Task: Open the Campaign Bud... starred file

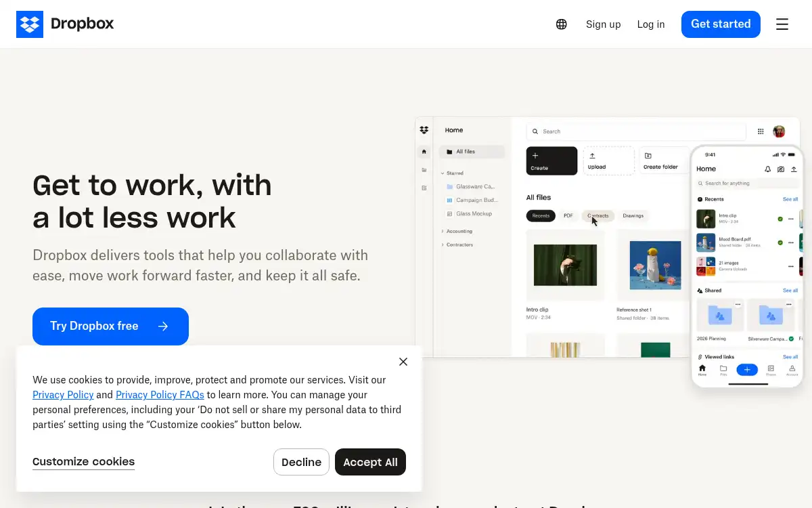Action: [472, 200]
